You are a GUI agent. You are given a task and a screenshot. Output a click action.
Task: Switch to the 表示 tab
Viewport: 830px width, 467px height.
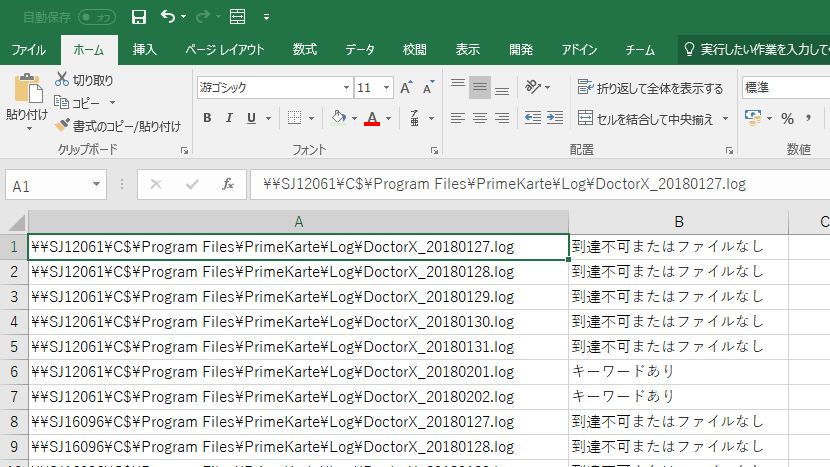[x=468, y=50]
